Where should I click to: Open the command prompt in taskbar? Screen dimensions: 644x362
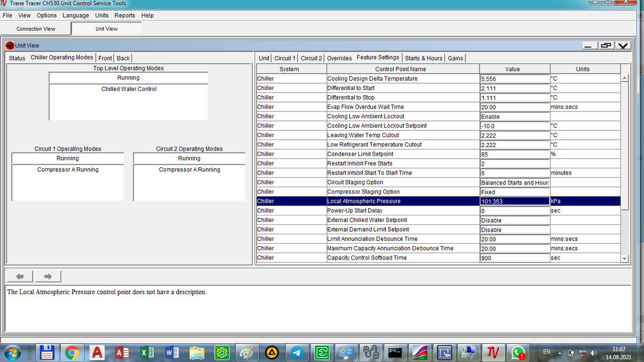395,353
